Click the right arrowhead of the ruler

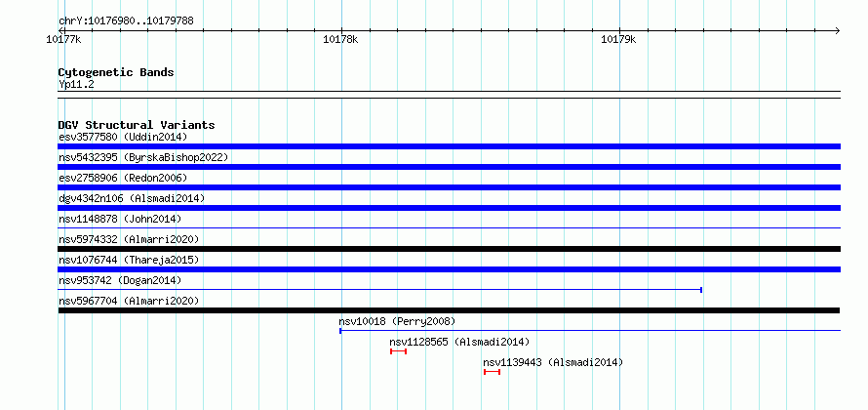pyautogui.click(x=838, y=30)
